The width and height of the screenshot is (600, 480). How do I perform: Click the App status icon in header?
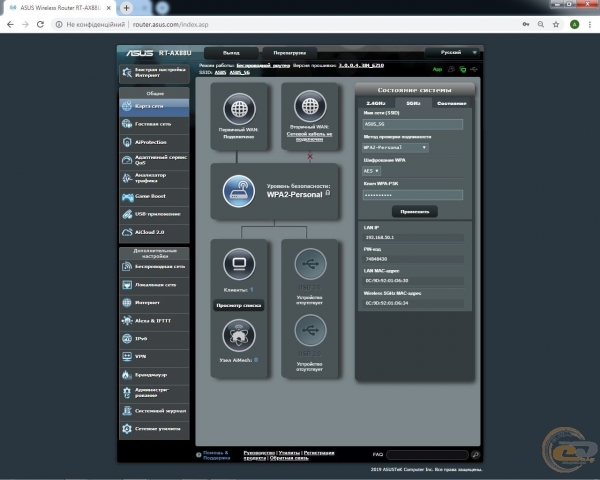click(x=437, y=69)
